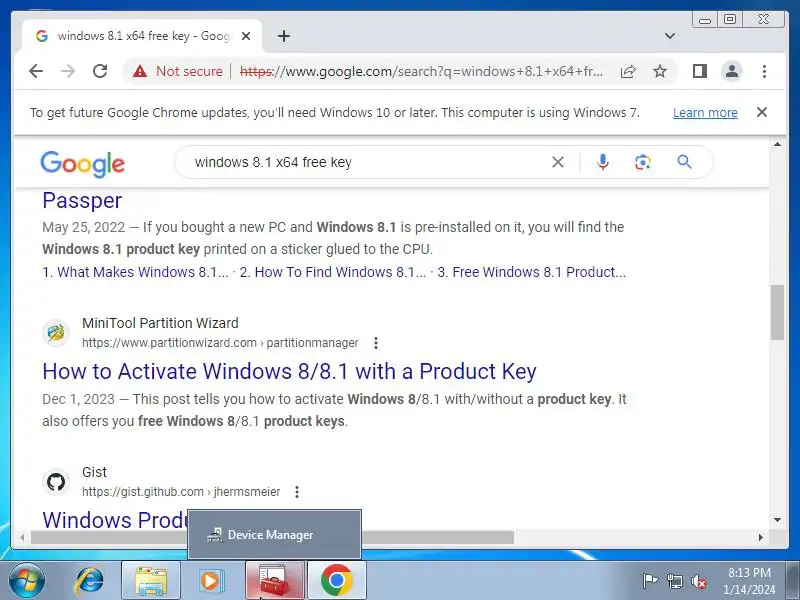Start voice search with microphone icon

click(x=603, y=162)
